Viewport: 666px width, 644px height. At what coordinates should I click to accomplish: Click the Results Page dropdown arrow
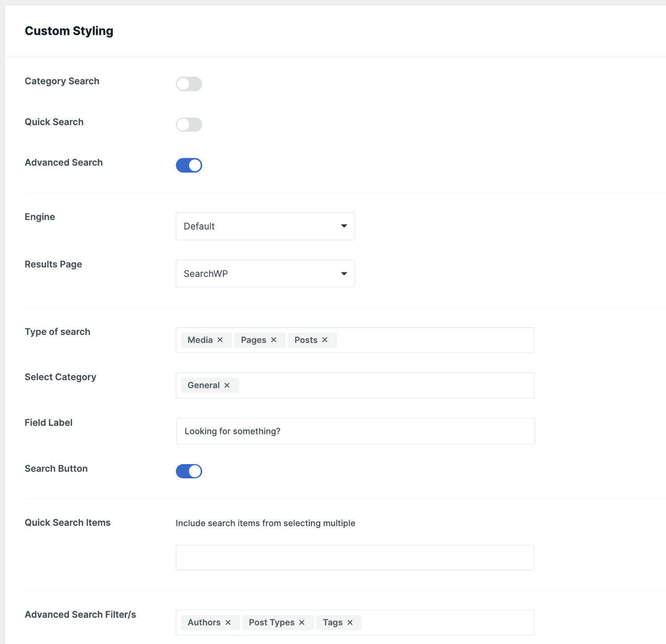point(344,274)
